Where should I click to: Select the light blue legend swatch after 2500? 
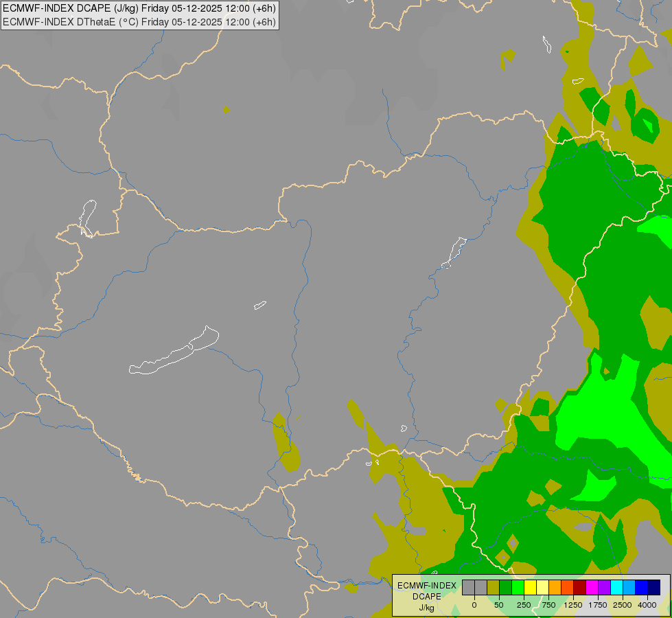[629, 587]
